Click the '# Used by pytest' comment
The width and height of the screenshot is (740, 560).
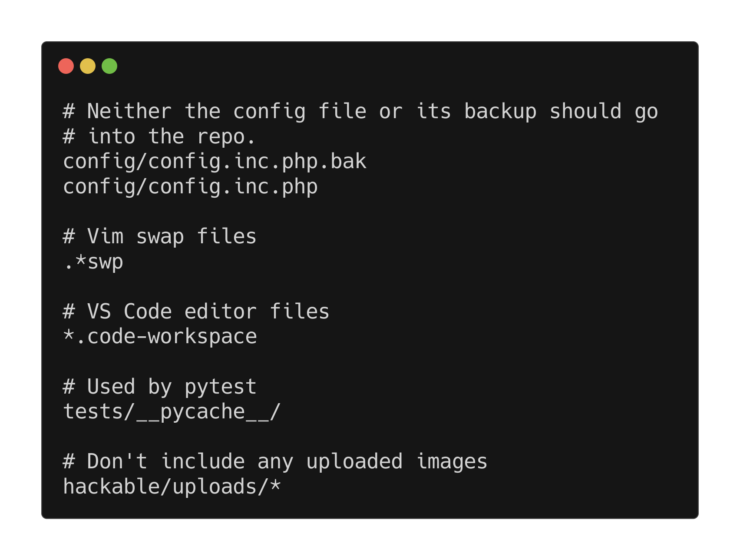(160, 387)
